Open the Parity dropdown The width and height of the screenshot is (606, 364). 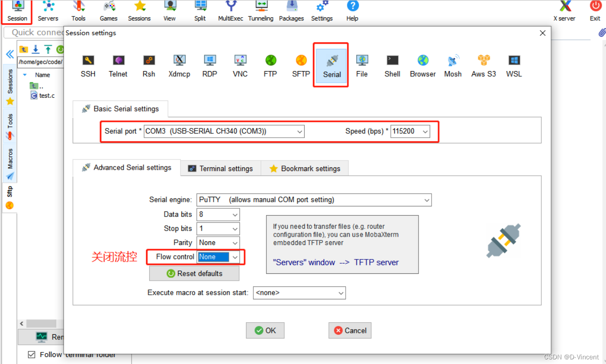[x=218, y=243]
